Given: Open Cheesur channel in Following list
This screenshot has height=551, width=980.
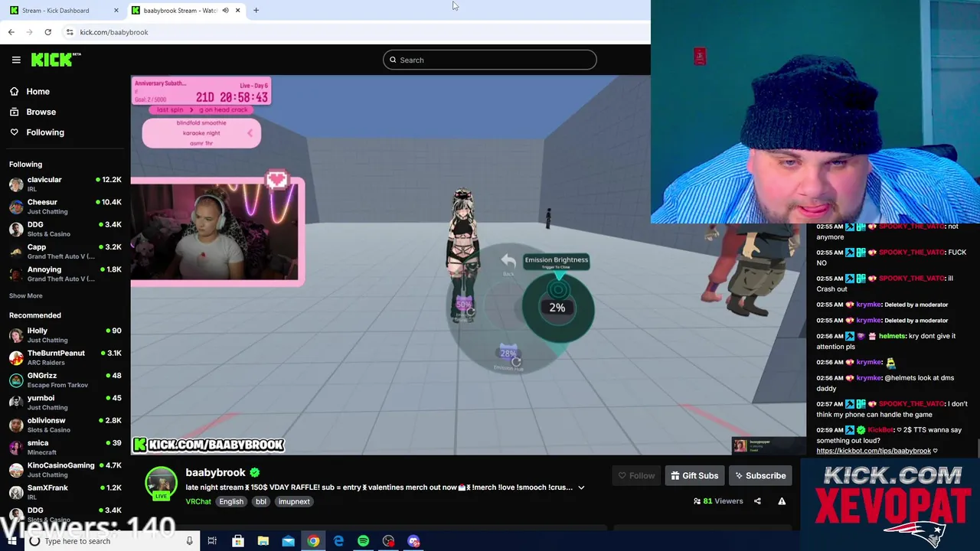Looking at the screenshot, I should click(x=65, y=207).
